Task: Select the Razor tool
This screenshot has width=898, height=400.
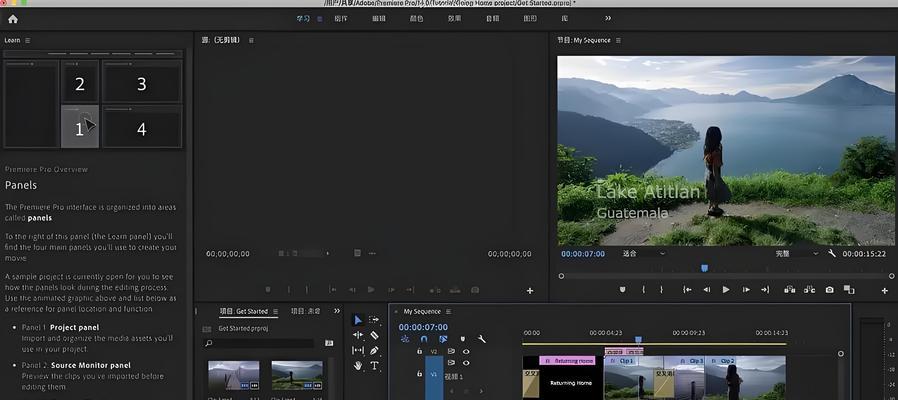Action: click(x=374, y=335)
